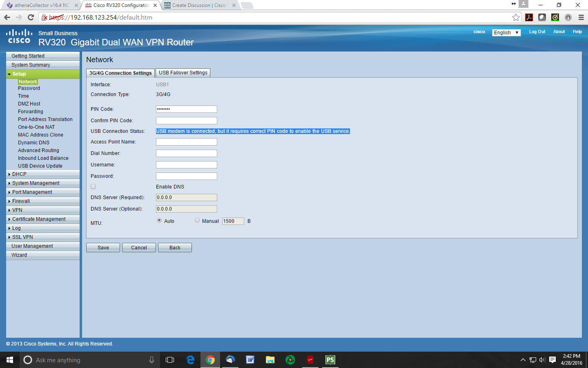The height and width of the screenshot is (368, 588).
Task: Open the Chrome hamburger menu
Action: [x=581, y=17]
